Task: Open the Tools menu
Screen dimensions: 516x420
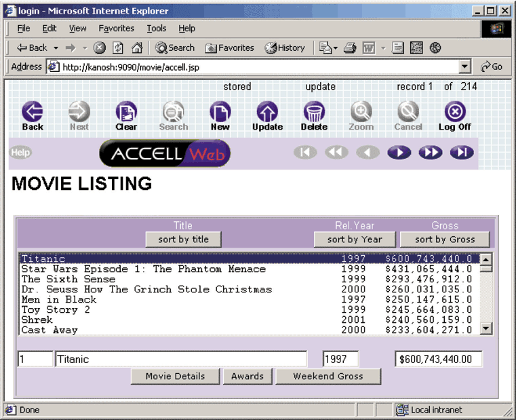Action: coord(157,28)
